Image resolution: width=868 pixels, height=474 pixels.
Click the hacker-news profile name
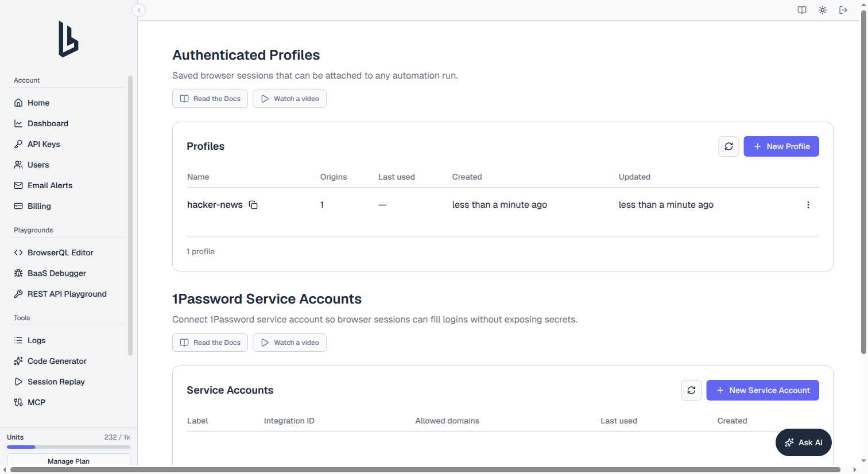tap(215, 205)
